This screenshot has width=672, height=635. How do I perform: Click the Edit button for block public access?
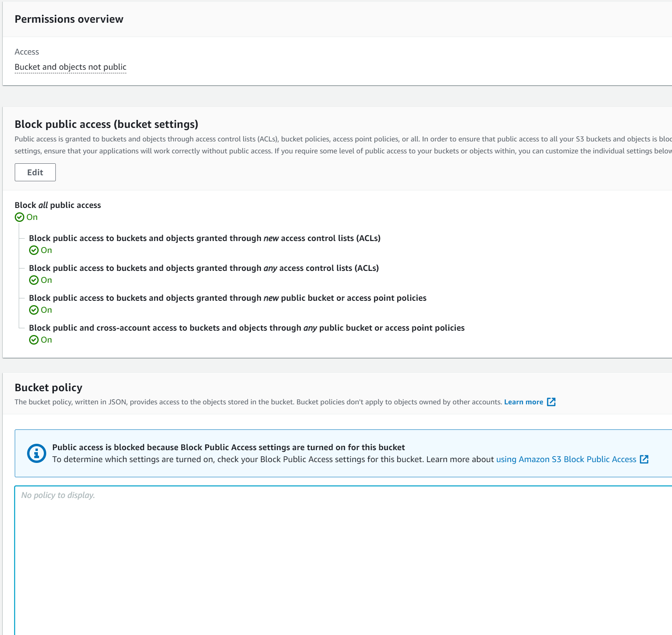click(35, 172)
